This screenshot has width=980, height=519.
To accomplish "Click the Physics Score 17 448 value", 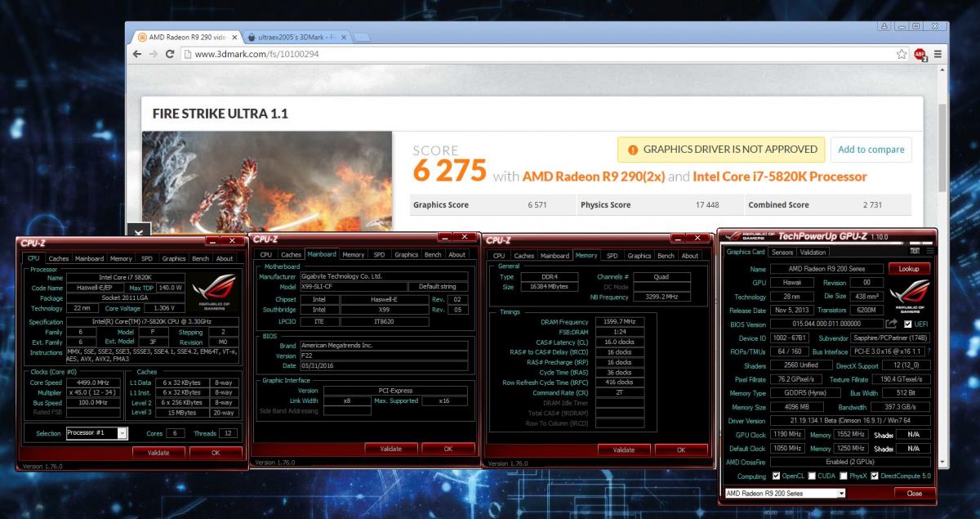I will [x=707, y=205].
